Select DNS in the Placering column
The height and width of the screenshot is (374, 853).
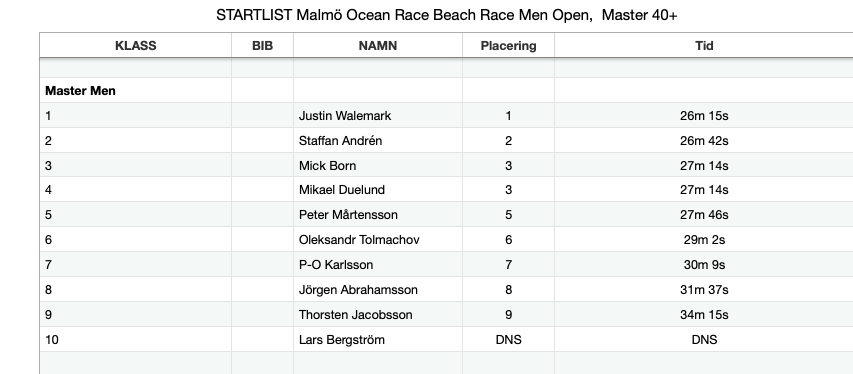(x=508, y=340)
